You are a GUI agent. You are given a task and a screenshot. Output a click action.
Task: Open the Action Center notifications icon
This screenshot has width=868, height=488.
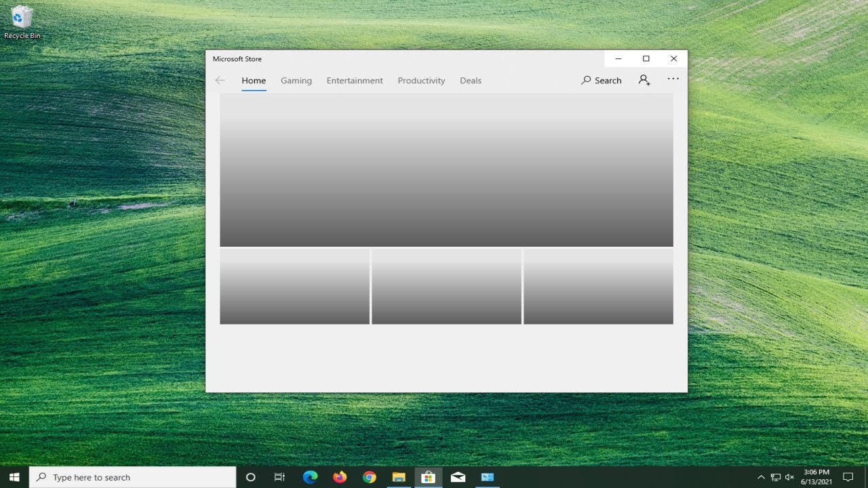tap(848, 477)
